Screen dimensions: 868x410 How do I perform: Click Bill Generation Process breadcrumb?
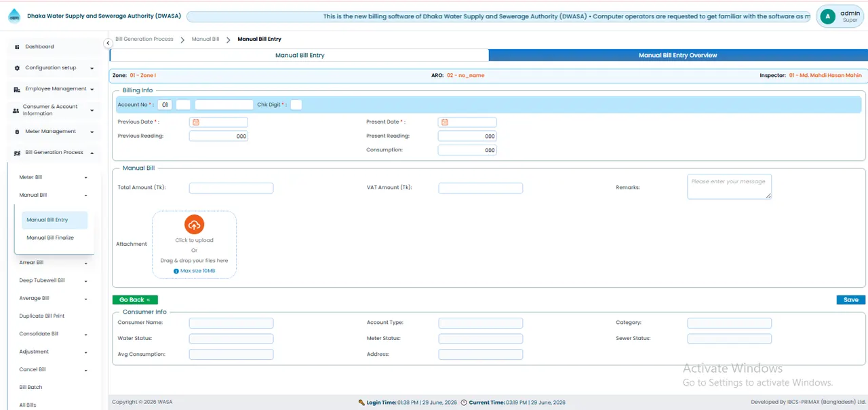tap(144, 39)
